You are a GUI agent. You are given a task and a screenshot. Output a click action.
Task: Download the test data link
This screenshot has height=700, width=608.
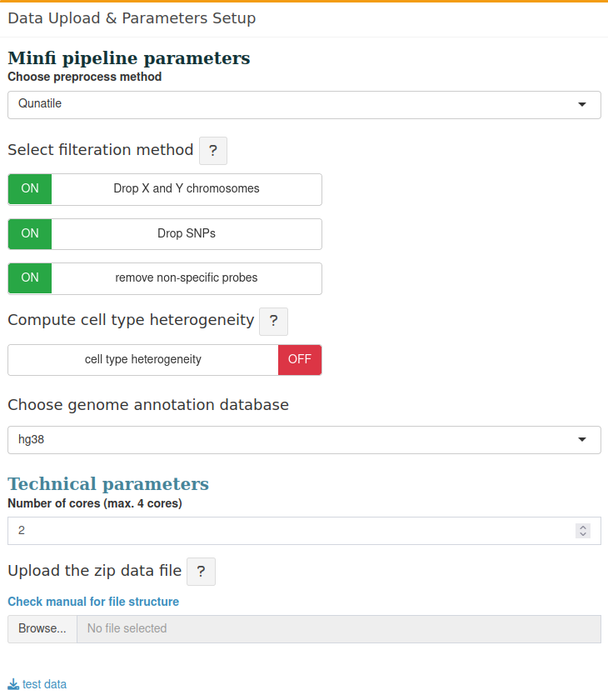(44, 684)
